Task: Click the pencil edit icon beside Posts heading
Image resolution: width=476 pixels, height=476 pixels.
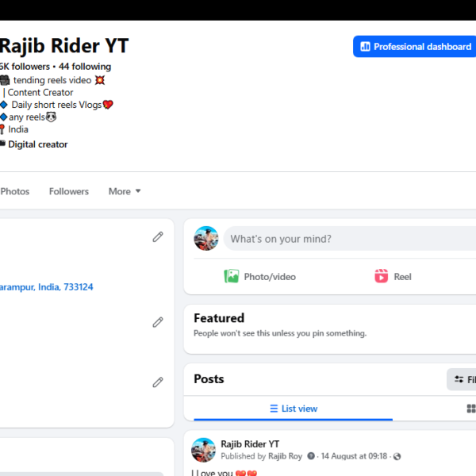Action: click(158, 382)
